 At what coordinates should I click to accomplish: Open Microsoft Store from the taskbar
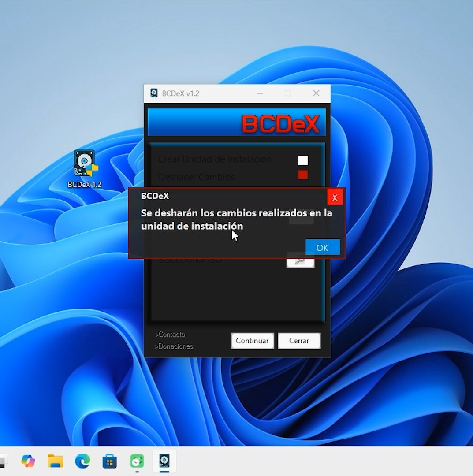coord(109,461)
